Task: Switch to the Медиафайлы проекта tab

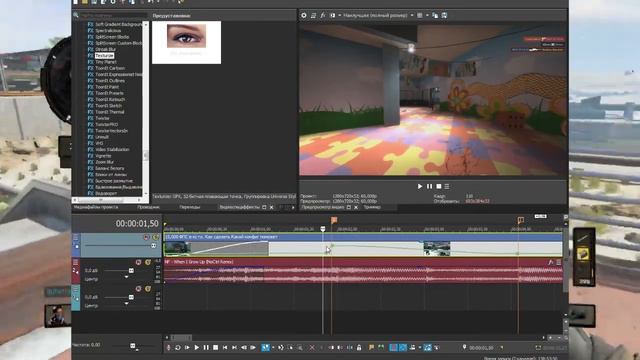Action: coord(96,207)
